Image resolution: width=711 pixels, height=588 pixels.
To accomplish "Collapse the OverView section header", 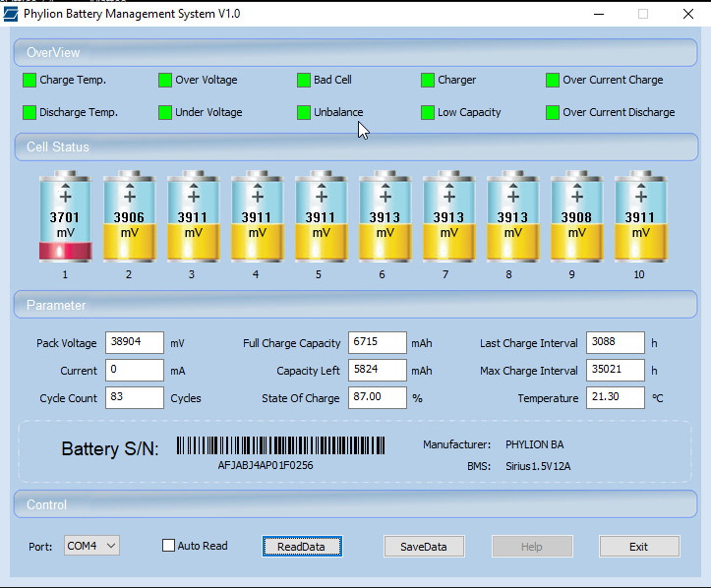I will (355, 52).
